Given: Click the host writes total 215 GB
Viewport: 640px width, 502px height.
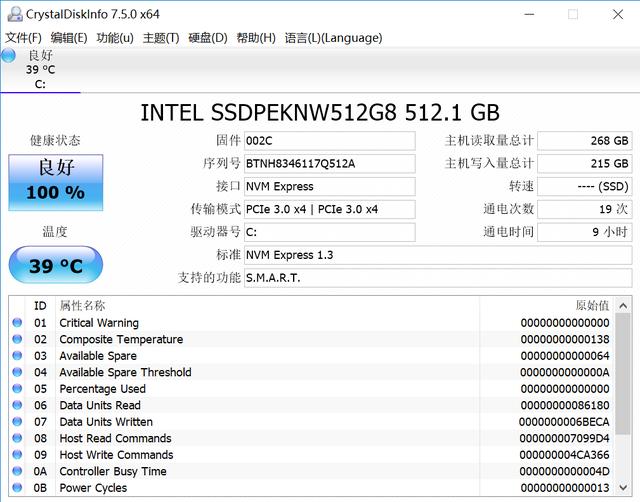Looking at the screenshot, I should (x=584, y=164).
